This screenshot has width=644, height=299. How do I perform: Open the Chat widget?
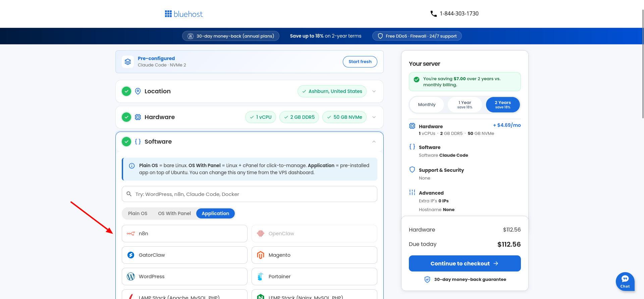pos(625,281)
